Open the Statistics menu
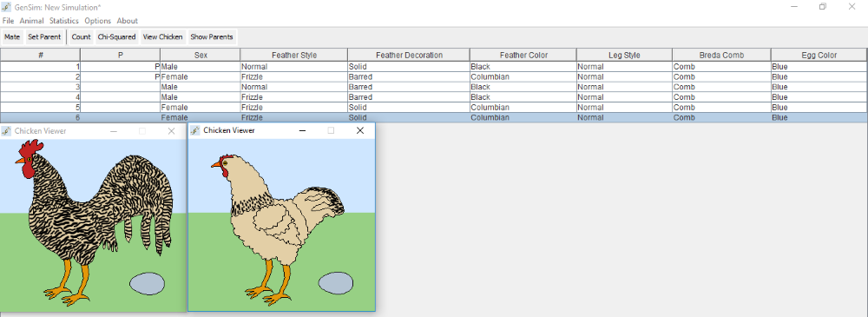The width and height of the screenshot is (868, 317). (x=63, y=21)
